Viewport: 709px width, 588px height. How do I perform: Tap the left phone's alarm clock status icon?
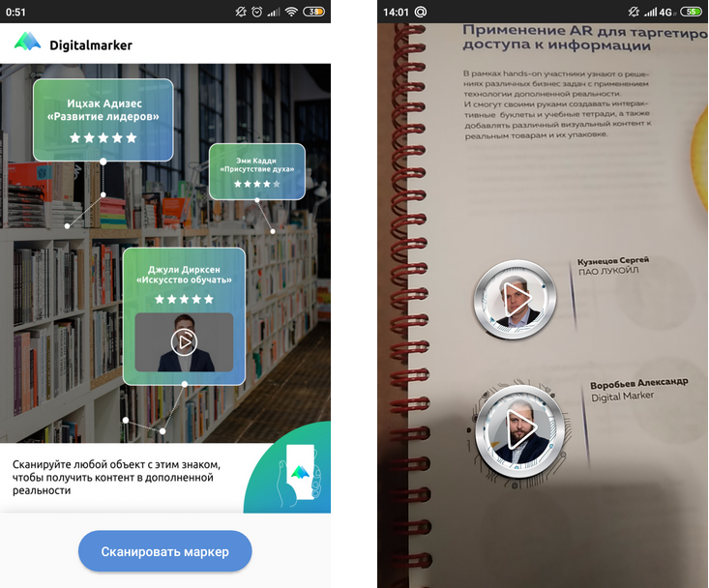[x=257, y=12]
